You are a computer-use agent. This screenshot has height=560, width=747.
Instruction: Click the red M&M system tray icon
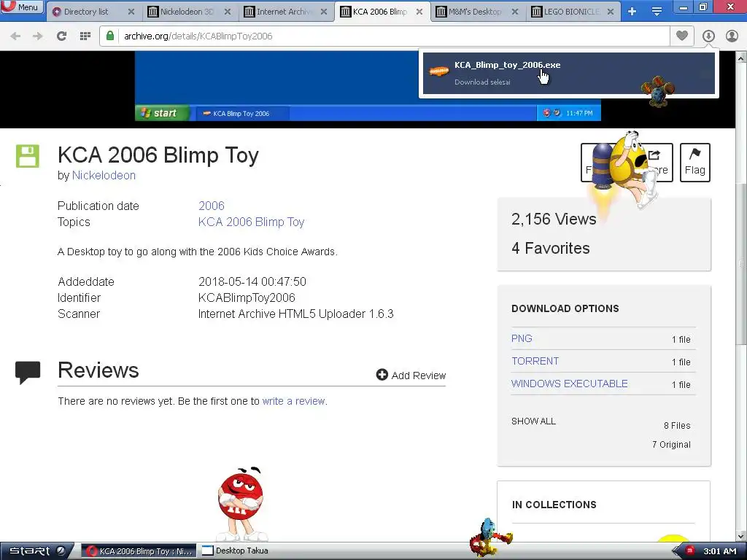click(689, 551)
